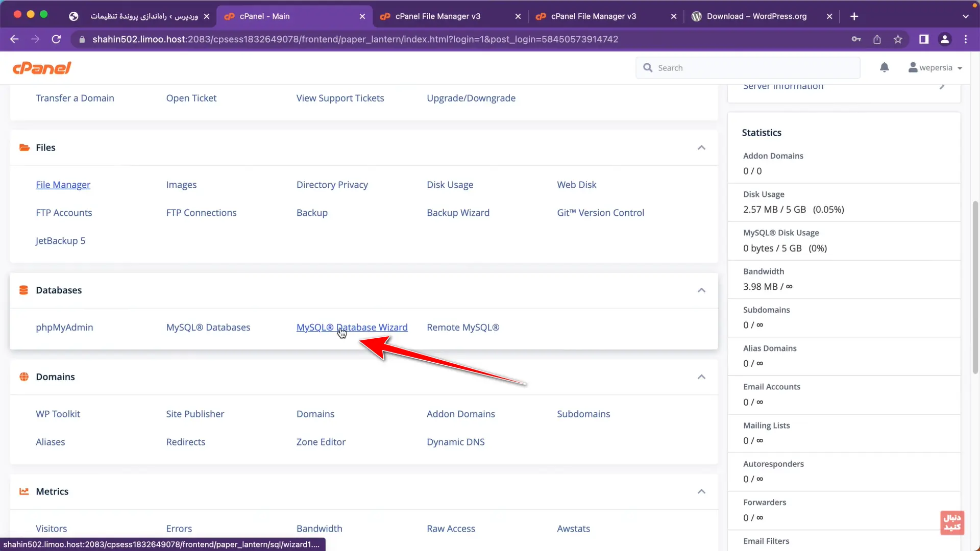Viewport: 980px width, 551px height.
Task: Open the tab search chevron
Action: click(x=966, y=16)
